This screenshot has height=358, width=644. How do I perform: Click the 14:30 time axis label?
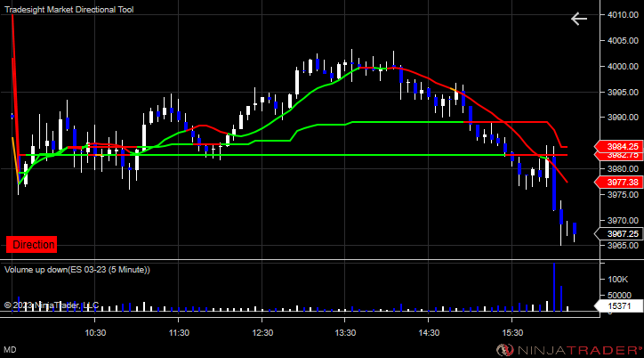(x=429, y=333)
